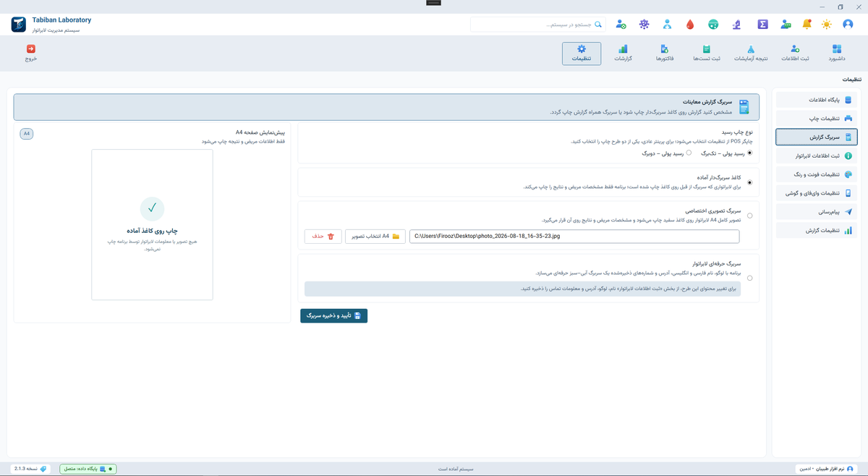The width and height of the screenshot is (868, 476).
Task: Select رسید پولی – تک‌برگ radio
Action: (749, 153)
